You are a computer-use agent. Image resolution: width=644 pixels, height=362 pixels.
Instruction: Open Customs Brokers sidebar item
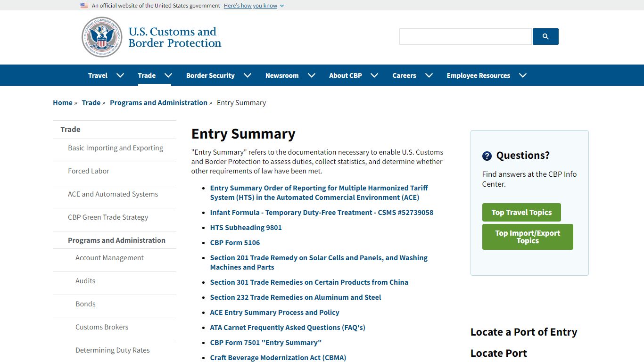102,327
